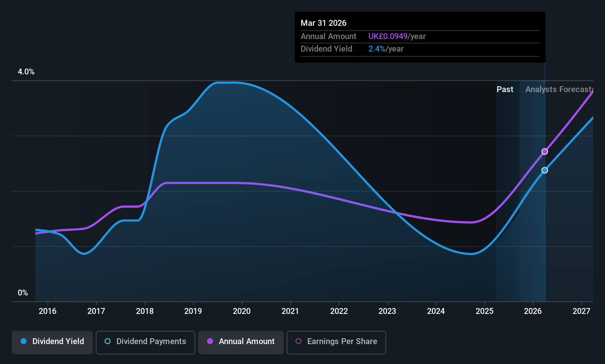Click the UK£0.0949 annual amount value
This screenshot has height=364, width=605.
tap(388, 36)
